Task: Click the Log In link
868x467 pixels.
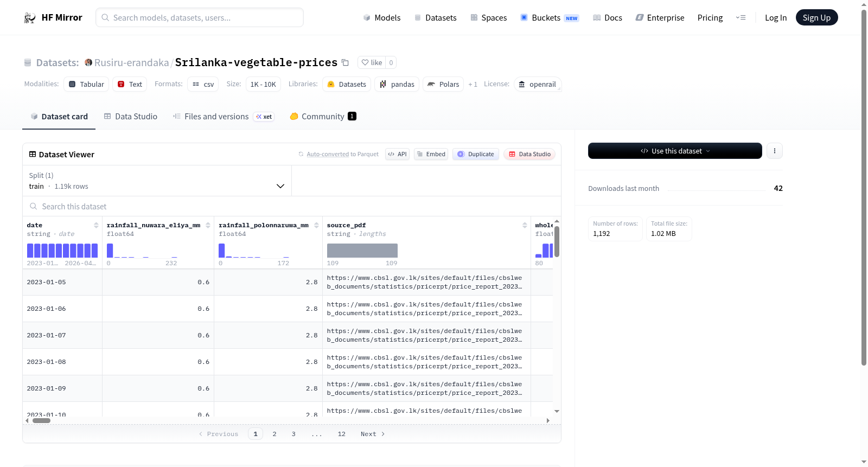Action: [x=776, y=18]
